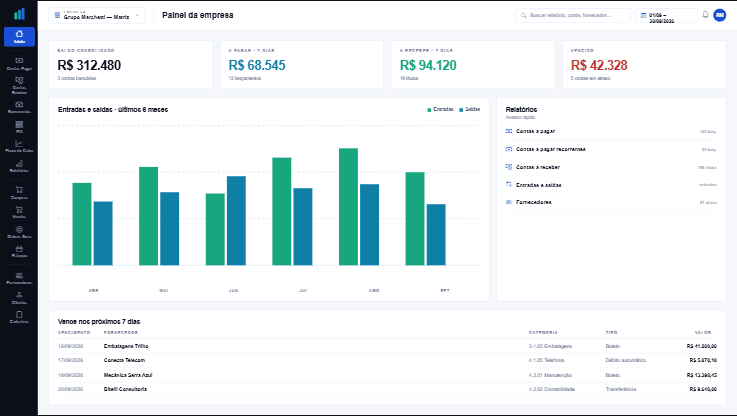
Task: Open the notifications bell
Action: 705,15
